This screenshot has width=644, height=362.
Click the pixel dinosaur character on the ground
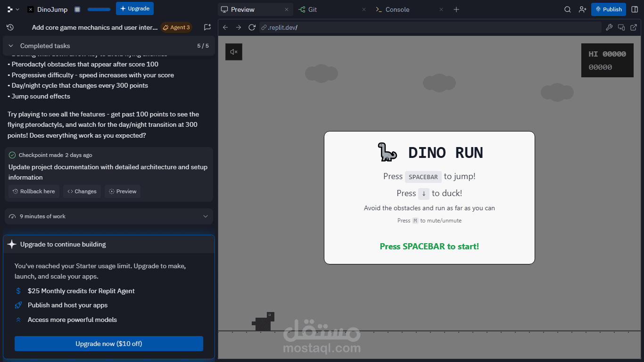pos(263,321)
